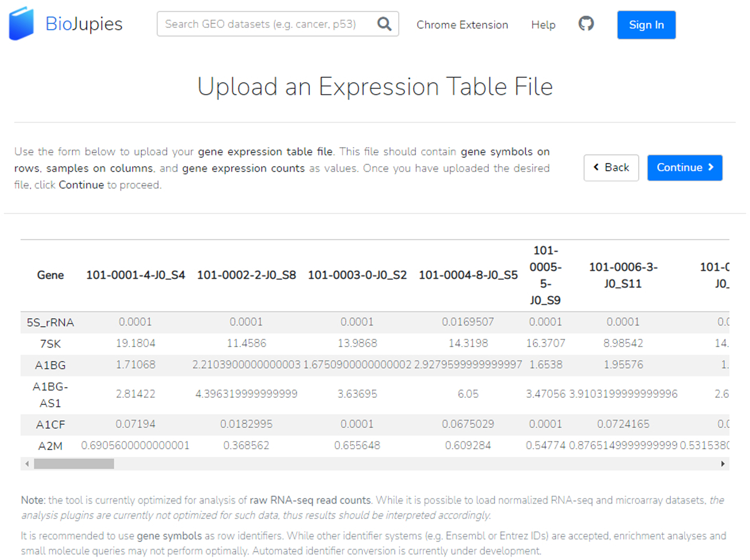Select value 0.609284 in A2M row

tap(468, 445)
